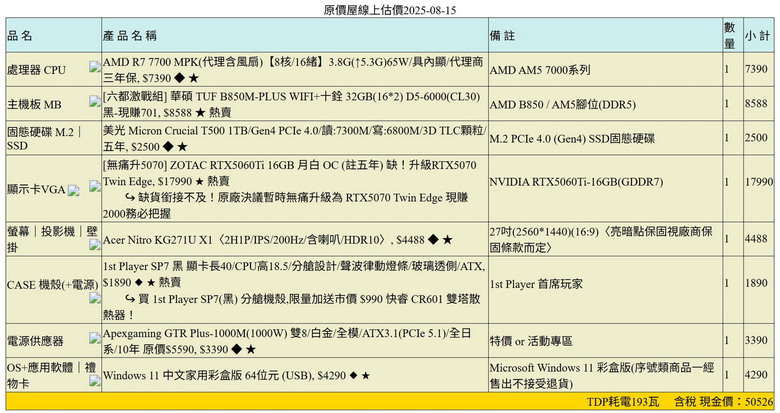This screenshot has height=413, width=780.
Task: Select the 電源供應器 category label
Action: pyautogui.click(x=35, y=341)
